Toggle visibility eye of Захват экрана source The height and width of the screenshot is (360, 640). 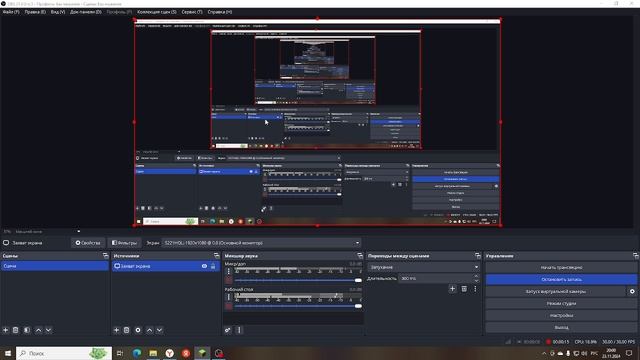point(204,266)
